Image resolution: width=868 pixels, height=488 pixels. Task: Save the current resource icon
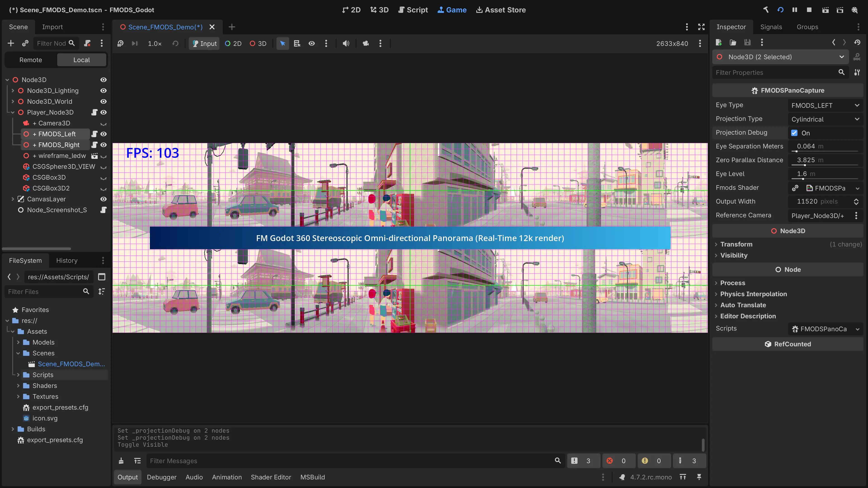pos(747,42)
